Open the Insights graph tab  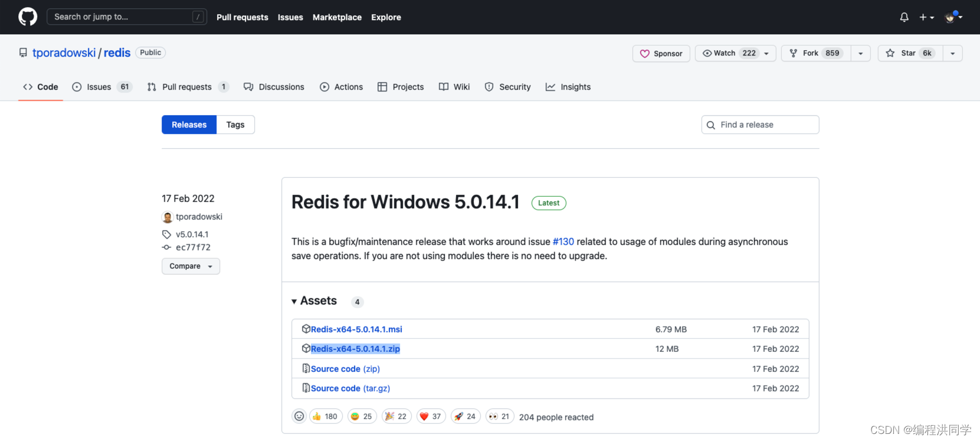tap(568, 87)
